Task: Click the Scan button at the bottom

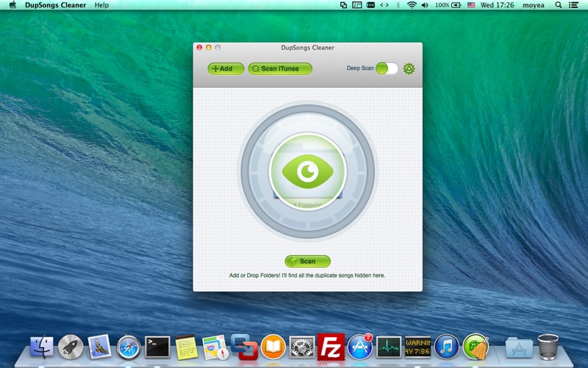Action: (307, 261)
